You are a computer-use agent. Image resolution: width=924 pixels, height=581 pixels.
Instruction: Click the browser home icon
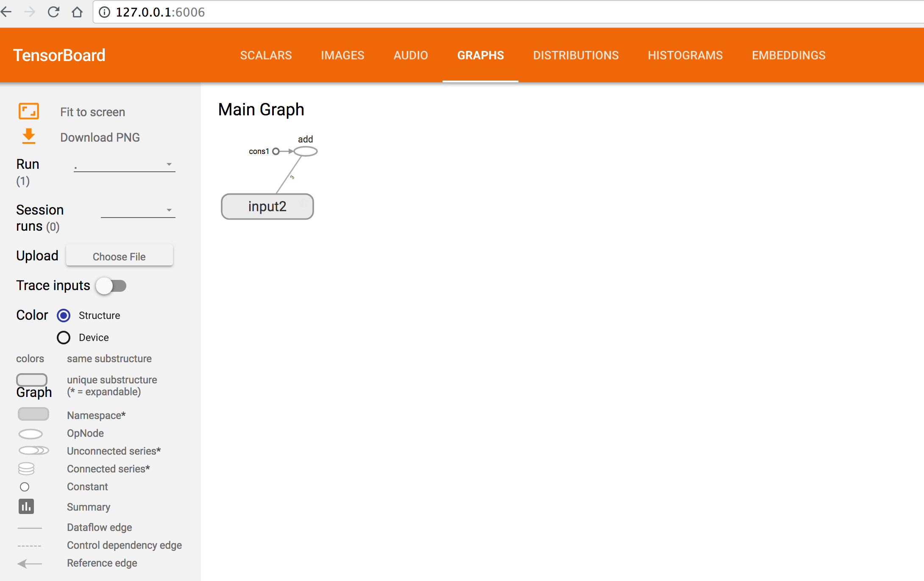[77, 12]
